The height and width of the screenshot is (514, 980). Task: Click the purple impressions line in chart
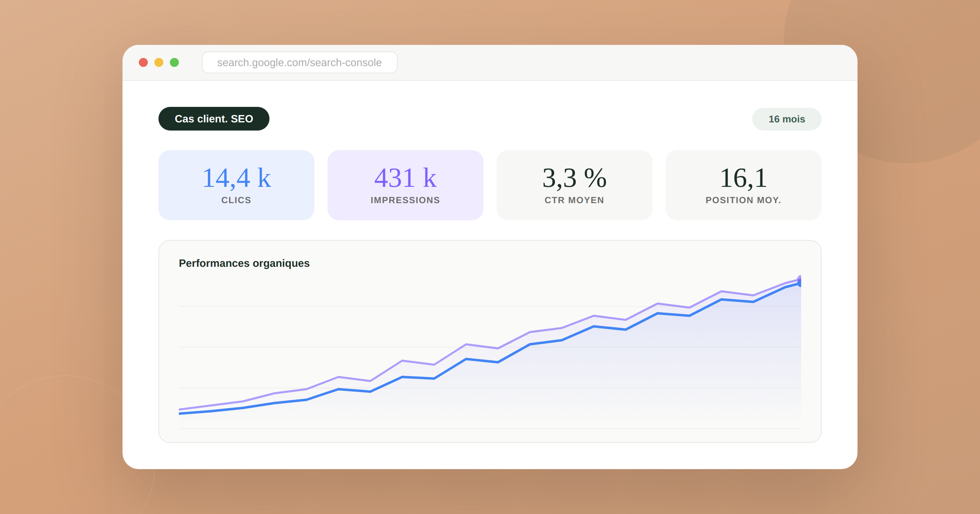click(x=418, y=363)
